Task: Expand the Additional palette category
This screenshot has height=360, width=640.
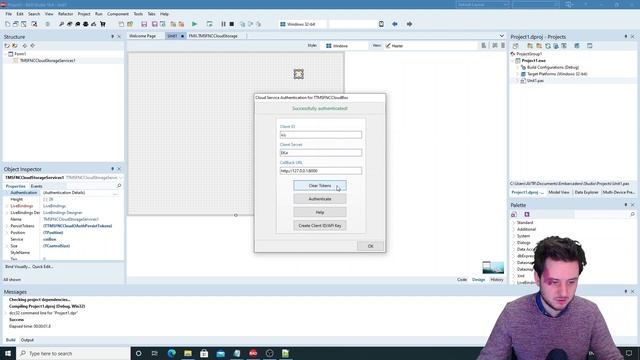Action: tap(514, 229)
